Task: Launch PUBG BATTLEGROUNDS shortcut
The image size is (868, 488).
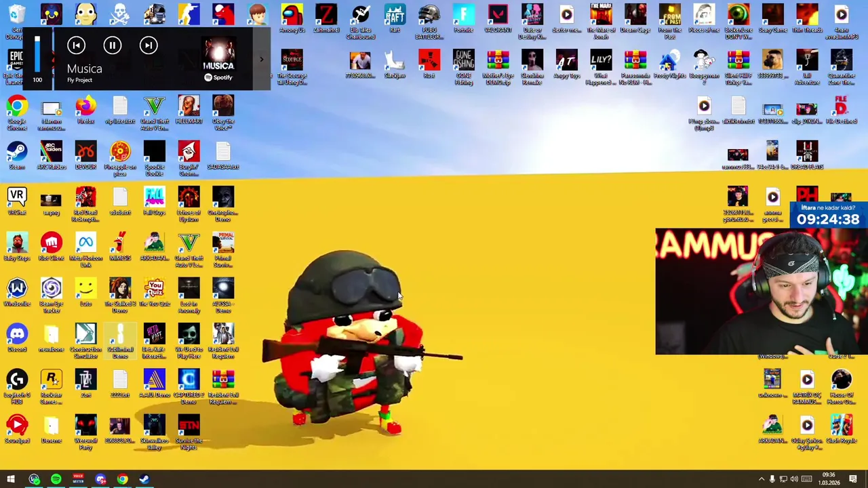Action: [429, 21]
